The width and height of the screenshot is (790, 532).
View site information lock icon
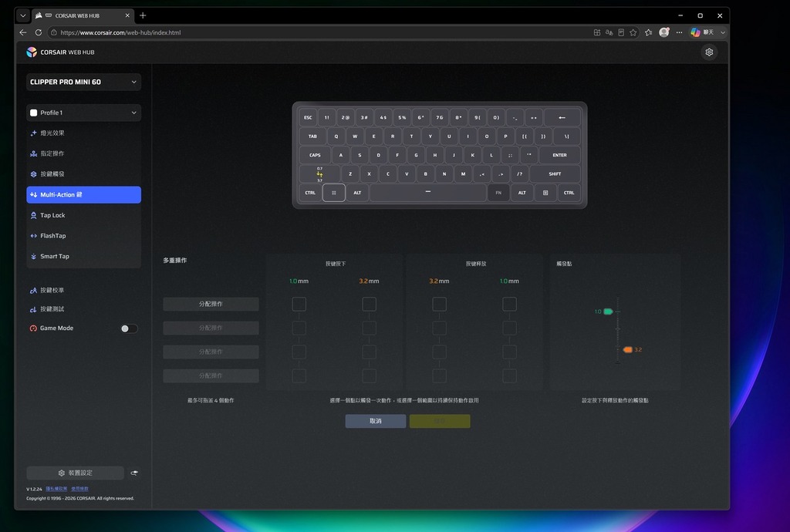[54, 32]
